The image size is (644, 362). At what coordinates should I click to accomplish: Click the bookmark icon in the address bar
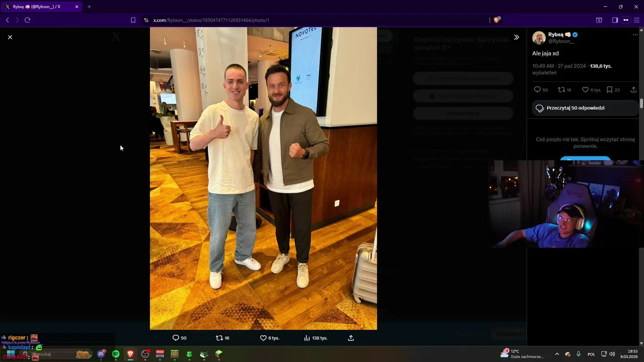coord(133,20)
